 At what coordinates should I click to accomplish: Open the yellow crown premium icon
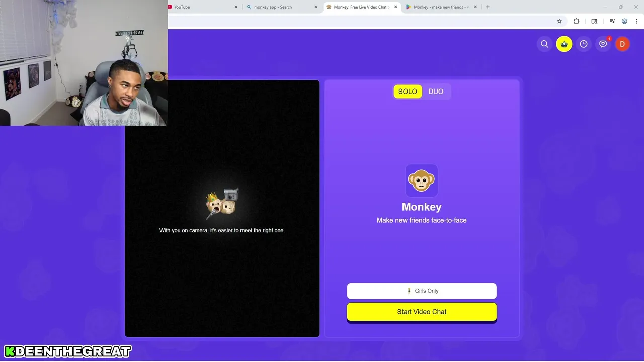pos(564,44)
